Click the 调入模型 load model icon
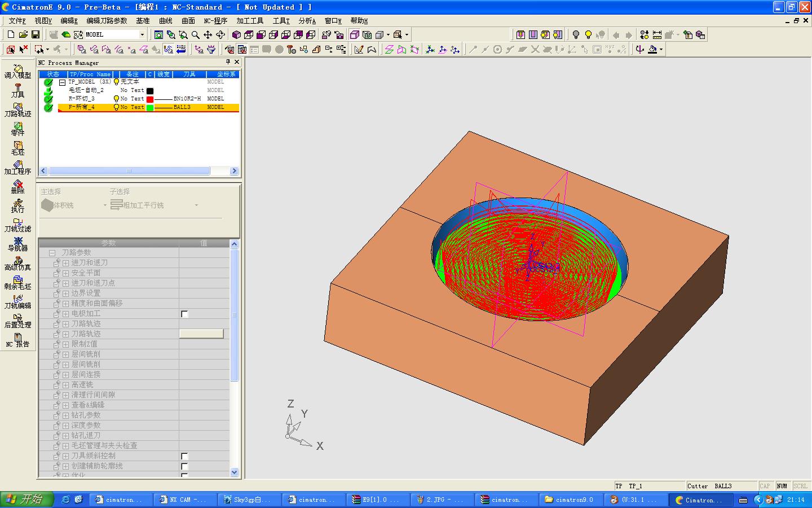The width and height of the screenshot is (812, 508). (17, 71)
